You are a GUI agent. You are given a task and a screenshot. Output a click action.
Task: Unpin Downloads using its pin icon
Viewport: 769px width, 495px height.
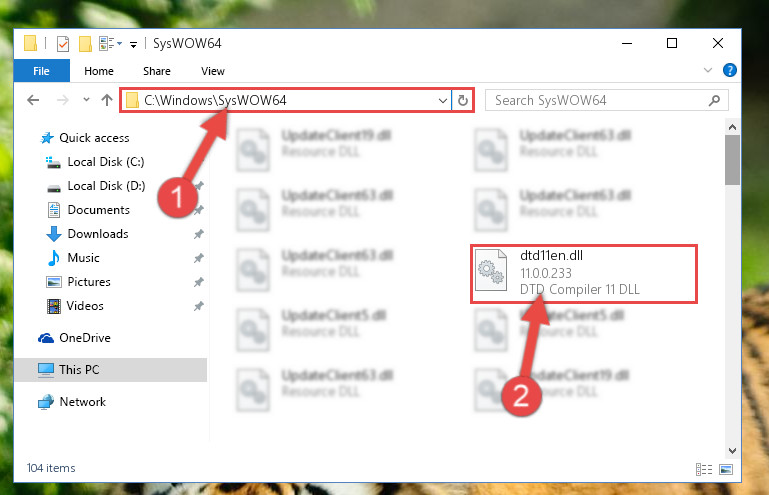tap(199, 234)
